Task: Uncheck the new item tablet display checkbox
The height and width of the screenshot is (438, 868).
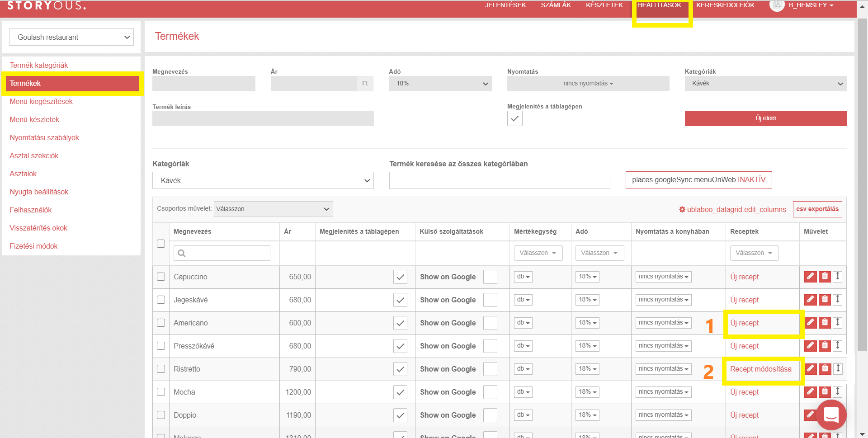Action: coord(515,118)
